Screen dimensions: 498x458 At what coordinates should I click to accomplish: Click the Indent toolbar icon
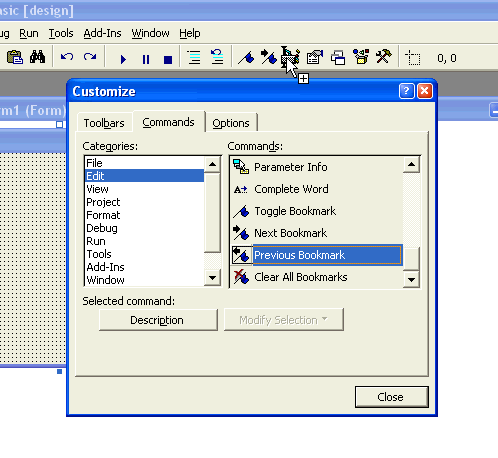[x=194, y=57]
